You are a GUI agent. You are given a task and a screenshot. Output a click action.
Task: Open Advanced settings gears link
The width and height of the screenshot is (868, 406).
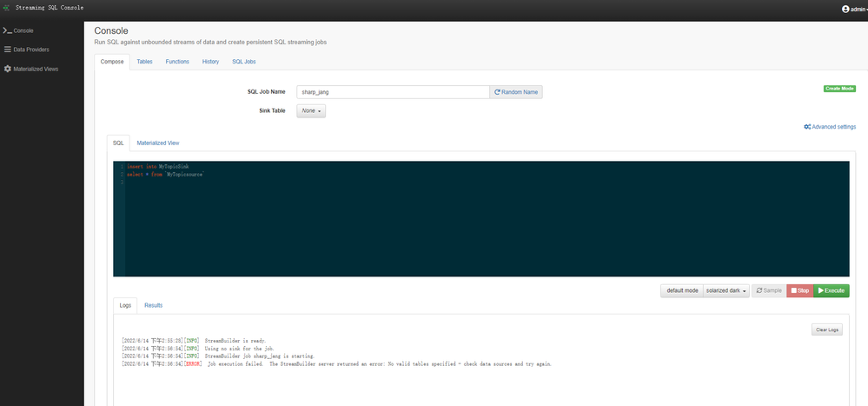pos(830,127)
